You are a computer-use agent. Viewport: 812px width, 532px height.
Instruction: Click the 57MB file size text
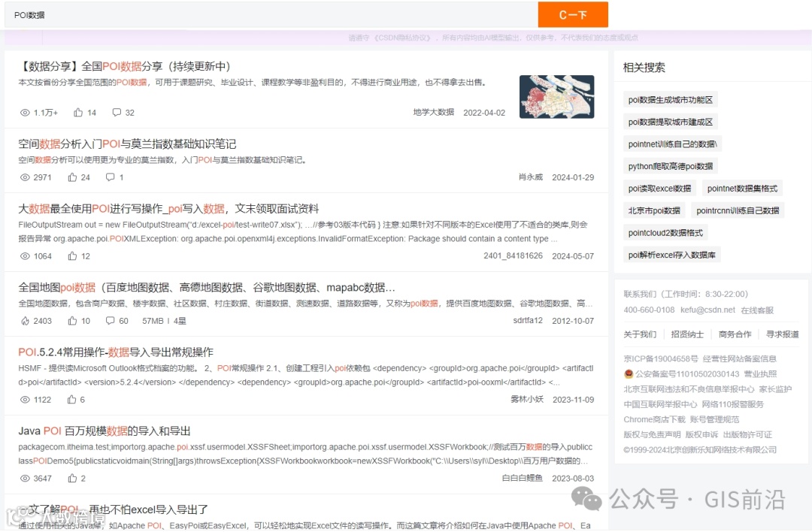(153, 321)
